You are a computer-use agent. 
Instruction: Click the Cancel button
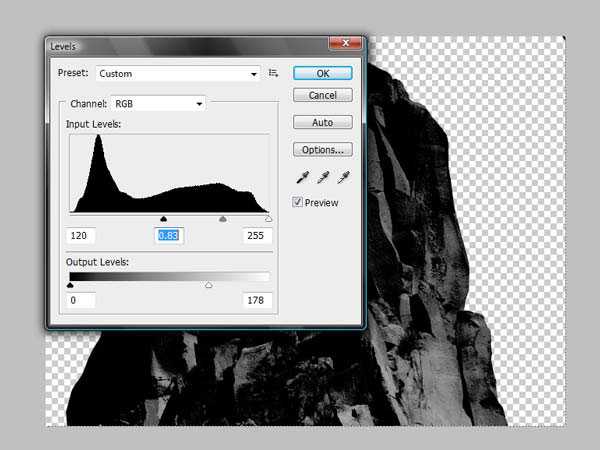[323, 95]
